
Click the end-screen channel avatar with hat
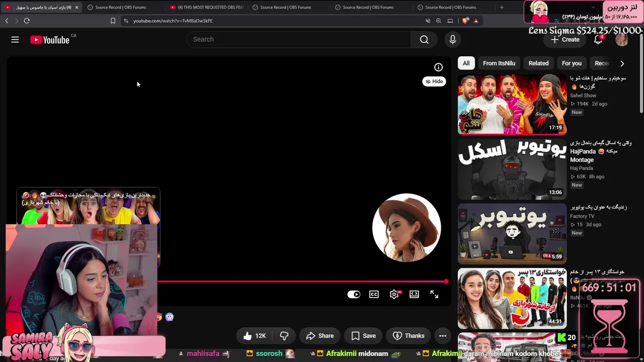click(407, 228)
